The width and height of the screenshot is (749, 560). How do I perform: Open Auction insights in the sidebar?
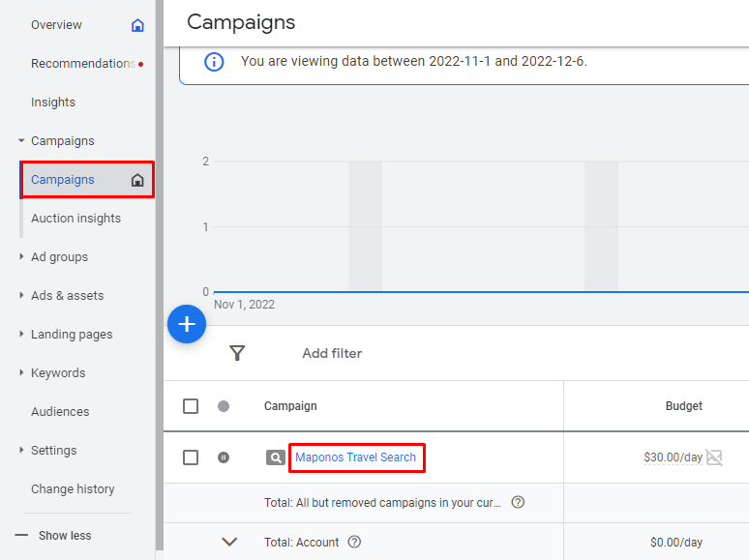click(75, 219)
